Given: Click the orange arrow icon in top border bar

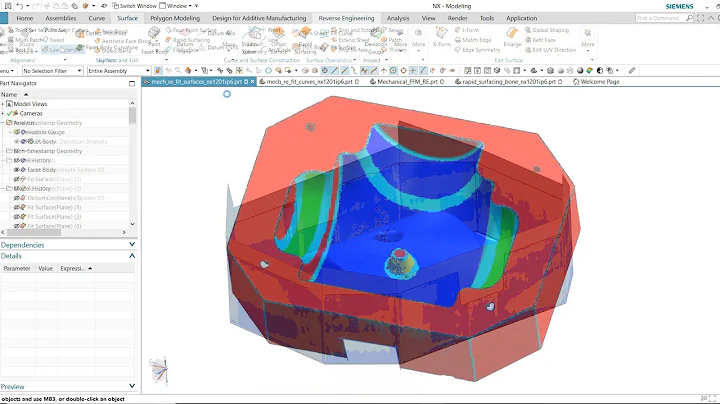Looking at the screenshot, I should pyautogui.click(x=188, y=71).
